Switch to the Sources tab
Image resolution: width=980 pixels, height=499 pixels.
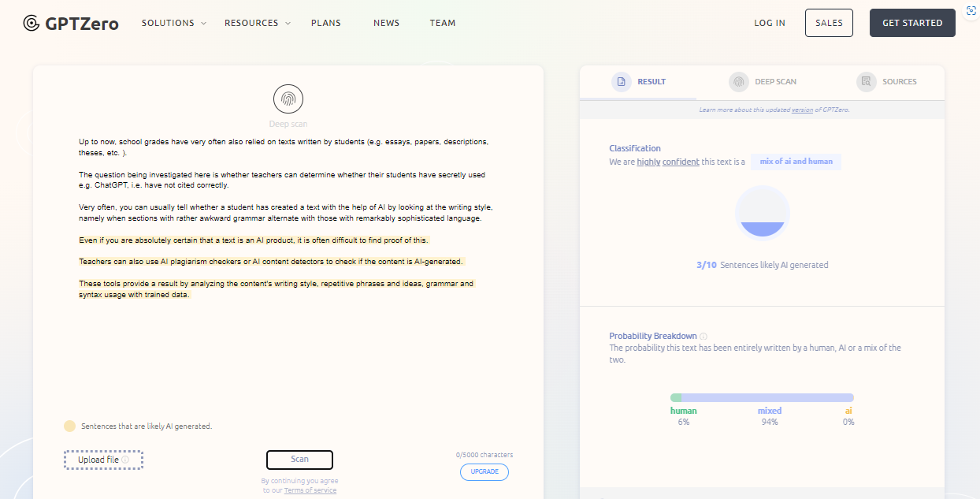886,81
